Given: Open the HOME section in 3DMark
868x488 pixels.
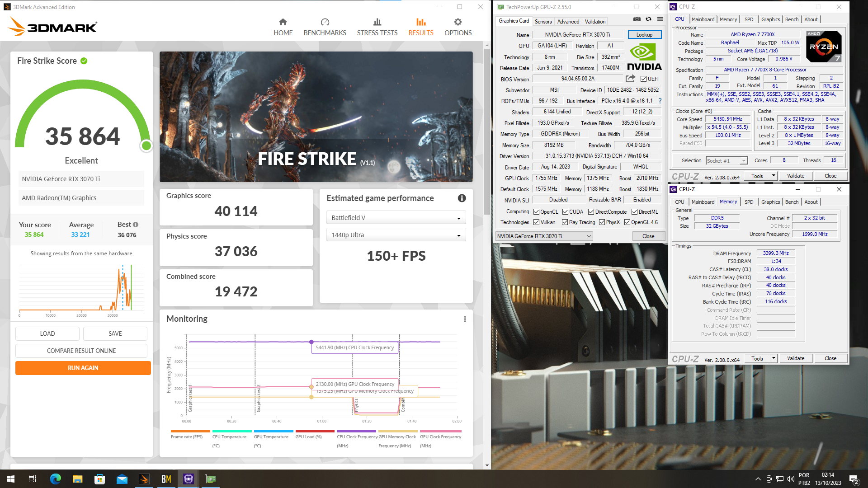Looking at the screenshot, I should coord(283,27).
